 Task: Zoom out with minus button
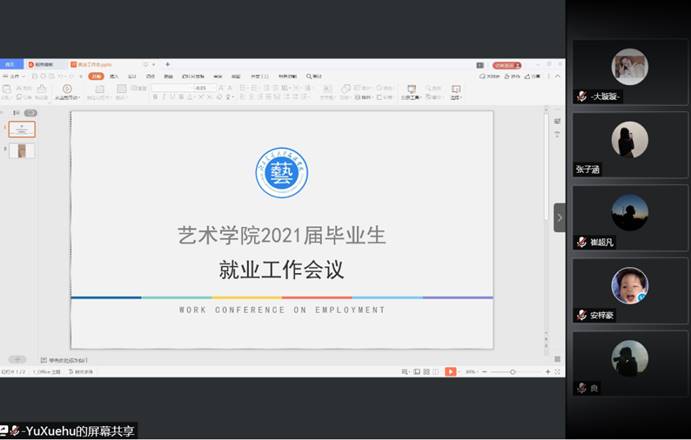coord(484,372)
